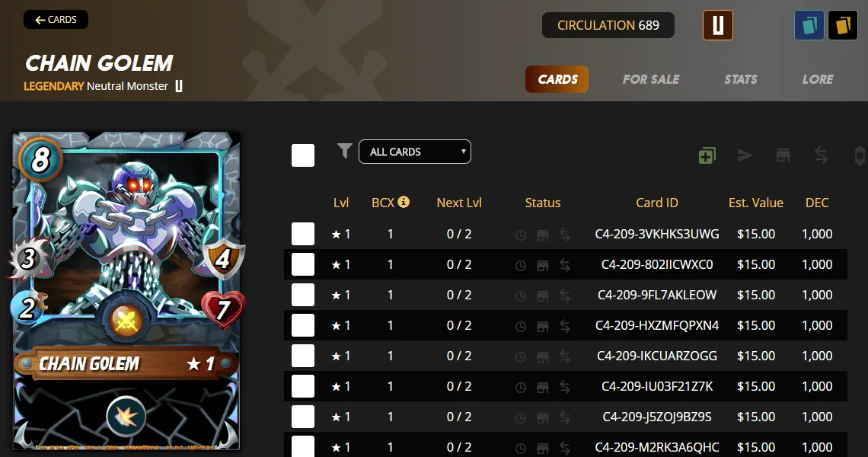Click the filter funnel icon
The height and width of the screenshot is (457, 868).
click(344, 150)
